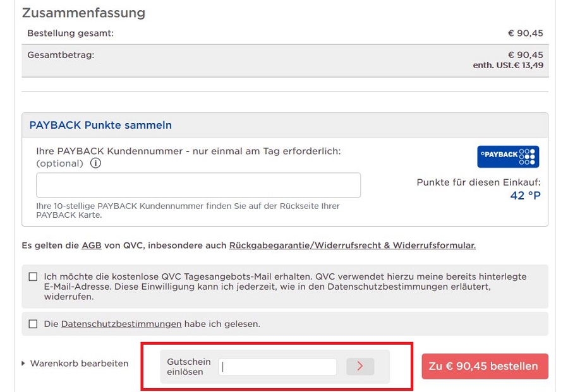Focus the PAYBACK Kundennummer input field

(x=198, y=185)
